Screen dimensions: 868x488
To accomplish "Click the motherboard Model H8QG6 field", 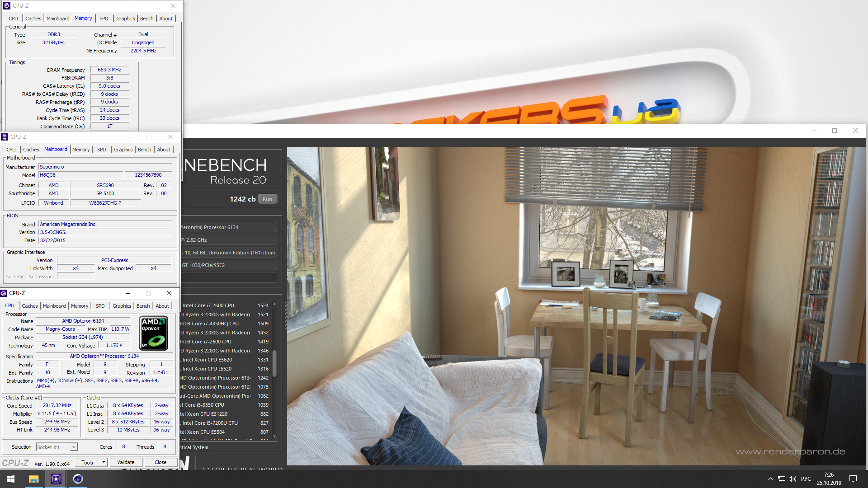I will coord(81,175).
